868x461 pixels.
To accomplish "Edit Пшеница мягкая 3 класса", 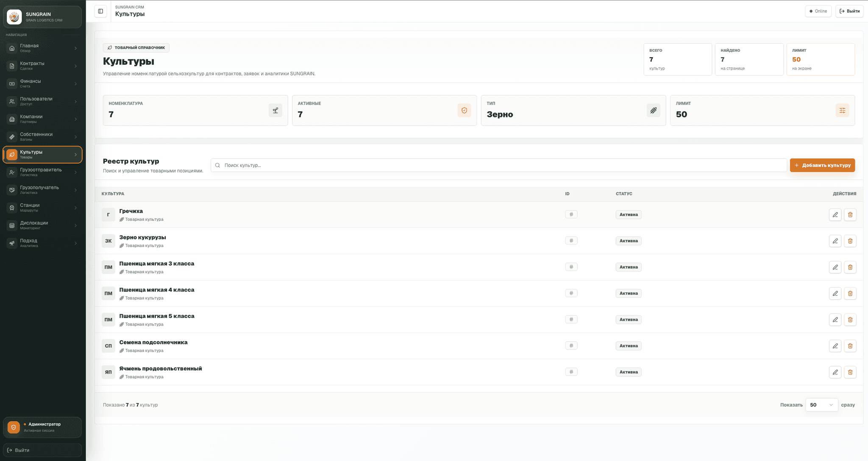I will pos(835,267).
